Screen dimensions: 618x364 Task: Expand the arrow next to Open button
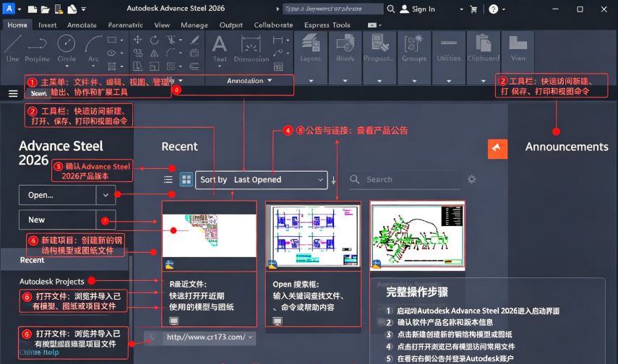coord(106,195)
